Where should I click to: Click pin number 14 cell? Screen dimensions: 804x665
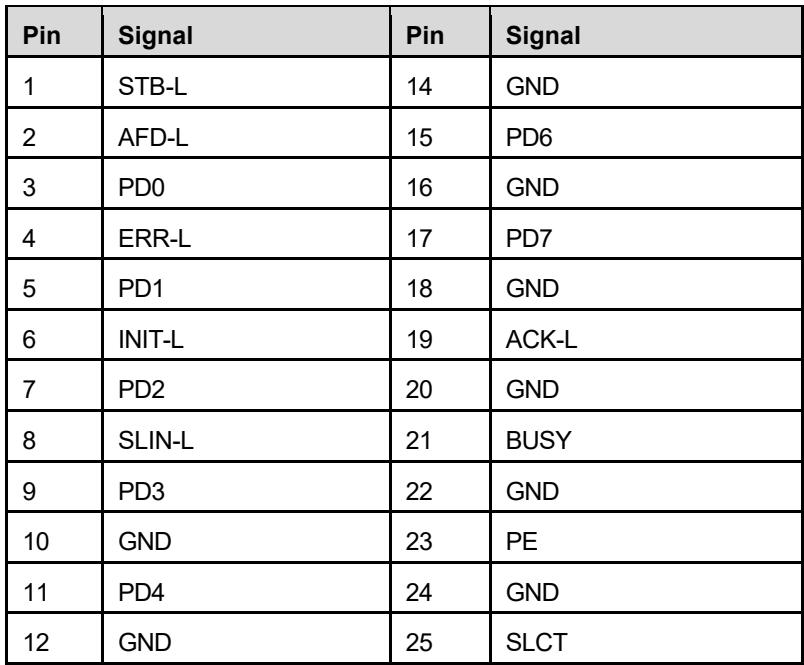pyautogui.click(x=440, y=82)
